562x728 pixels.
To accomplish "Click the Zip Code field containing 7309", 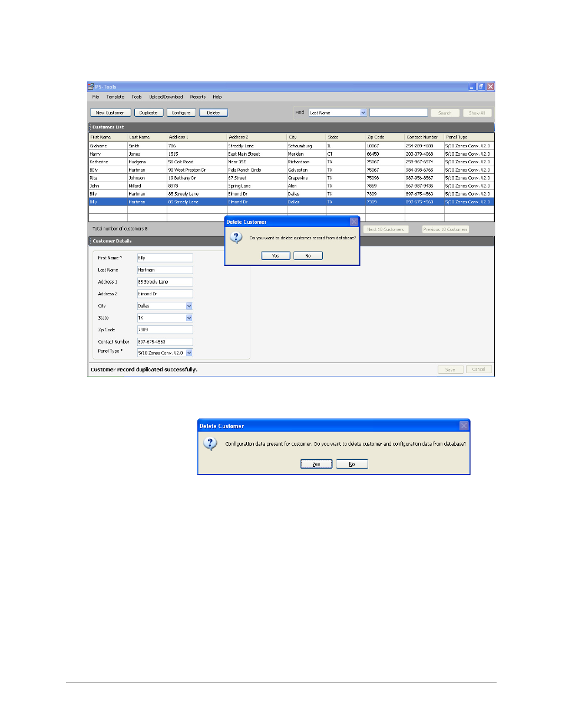I will click(x=165, y=330).
